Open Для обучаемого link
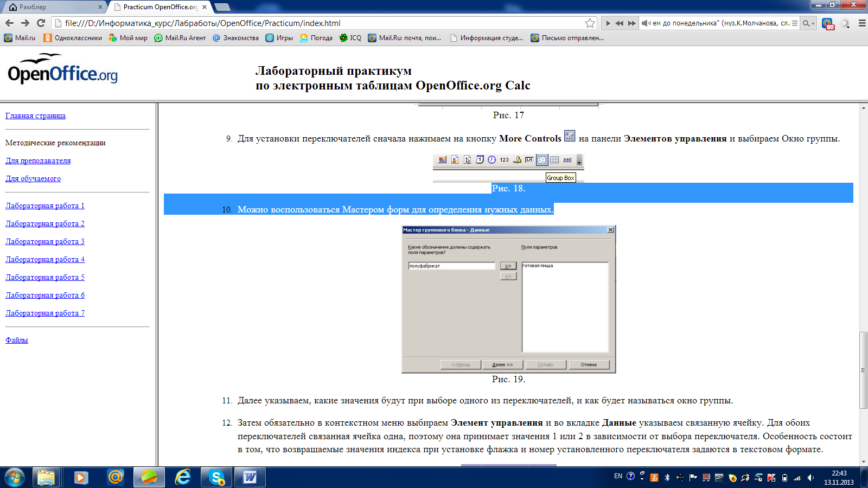Screen dimensions: 868x488 (33, 178)
